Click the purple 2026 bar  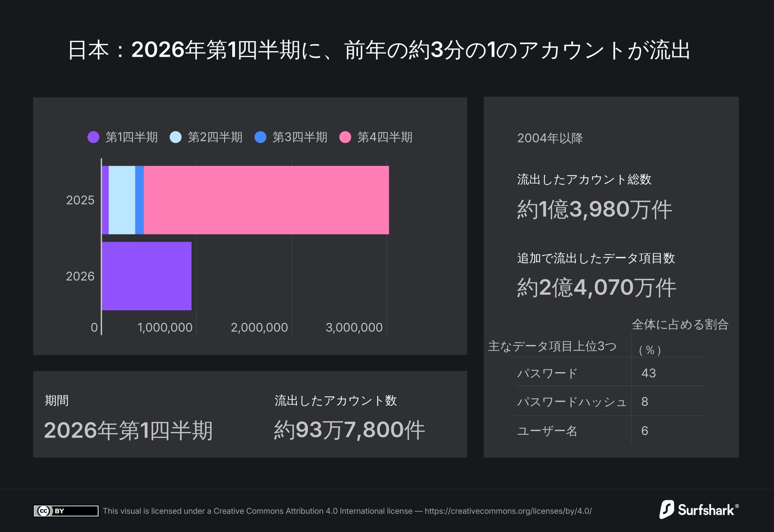click(146, 276)
